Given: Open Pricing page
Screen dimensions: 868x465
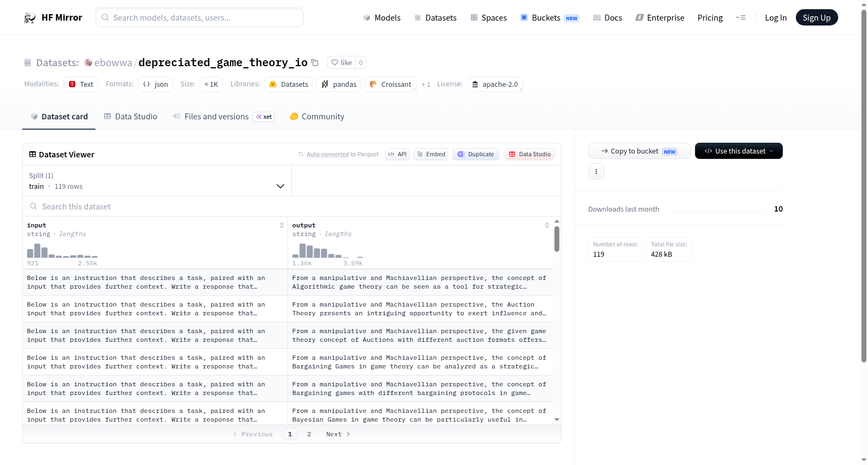Looking at the screenshot, I should point(710,17).
